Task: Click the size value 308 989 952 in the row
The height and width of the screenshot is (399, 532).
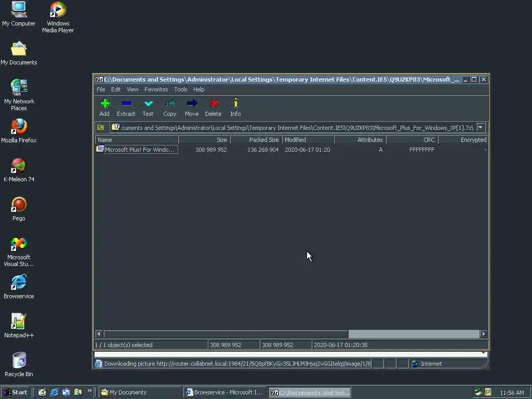Action: coord(211,150)
